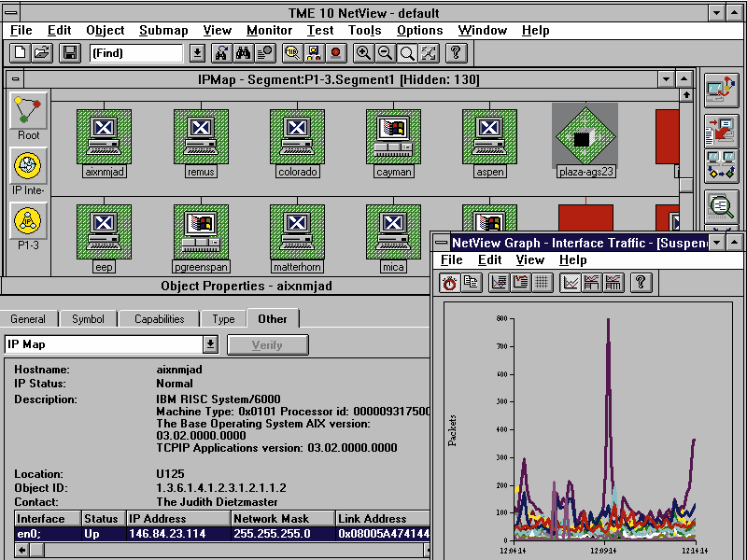This screenshot has height=560, width=747.
Task: Click the MIB browser magnifier icon
Action: click(x=292, y=53)
